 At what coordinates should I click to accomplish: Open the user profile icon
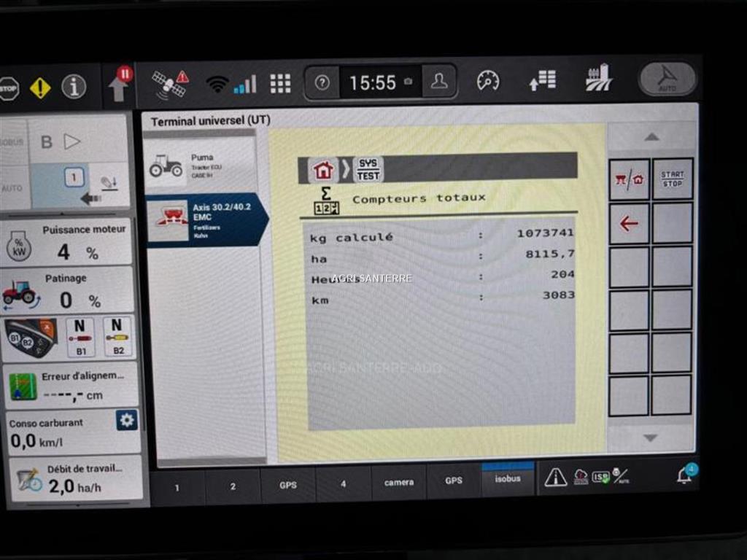click(438, 82)
